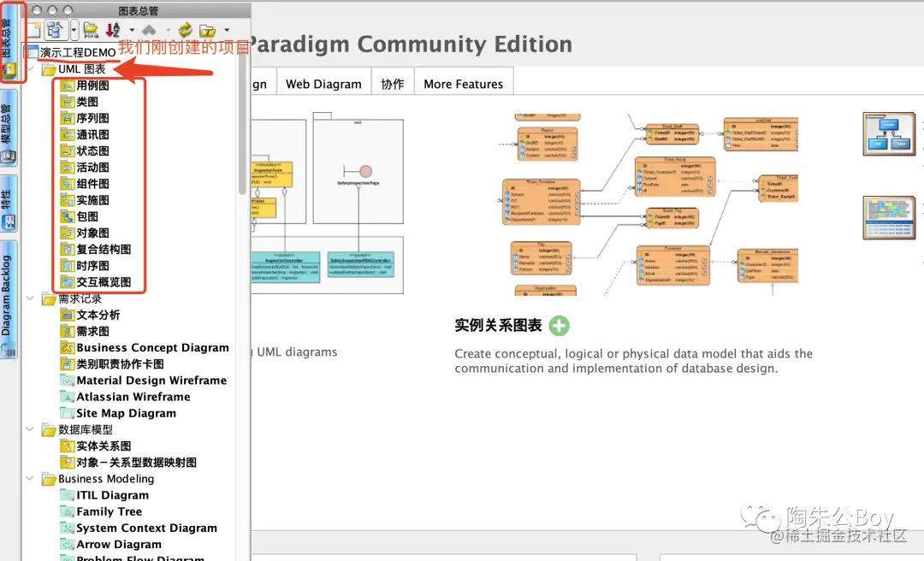The image size is (924, 561).
Task: Open the sort options dropdown arrow
Action: coord(132,30)
